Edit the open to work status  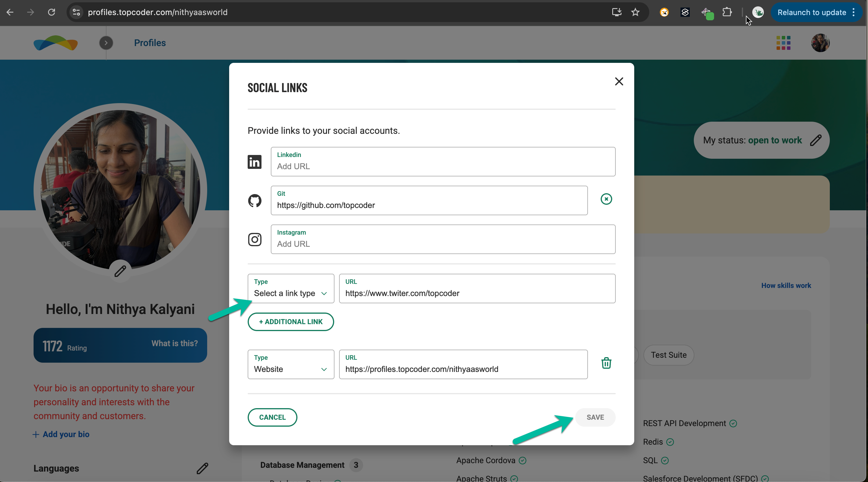(x=815, y=140)
